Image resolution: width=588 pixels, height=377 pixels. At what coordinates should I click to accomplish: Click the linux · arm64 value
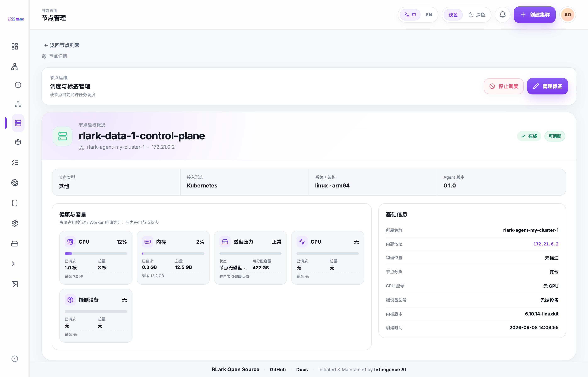pyautogui.click(x=332, y=186)
